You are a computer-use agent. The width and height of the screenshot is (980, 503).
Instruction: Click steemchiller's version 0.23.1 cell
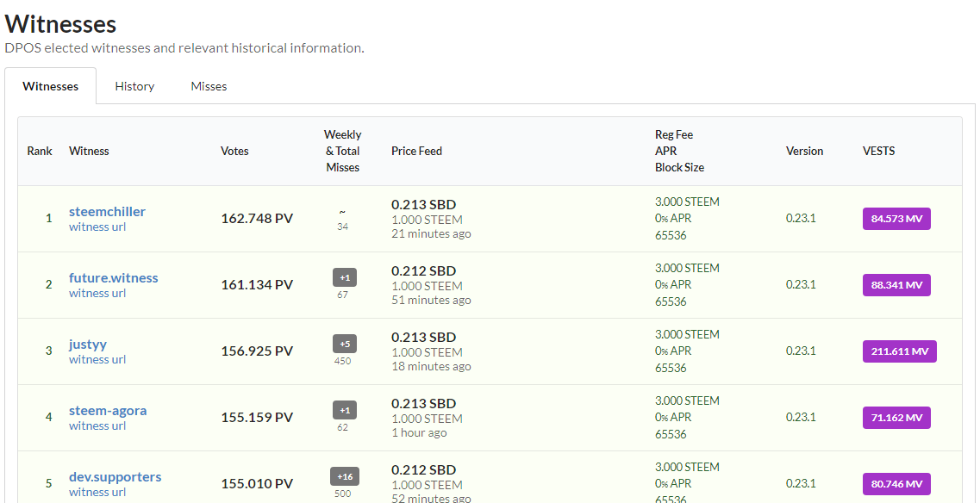(801, 218)
